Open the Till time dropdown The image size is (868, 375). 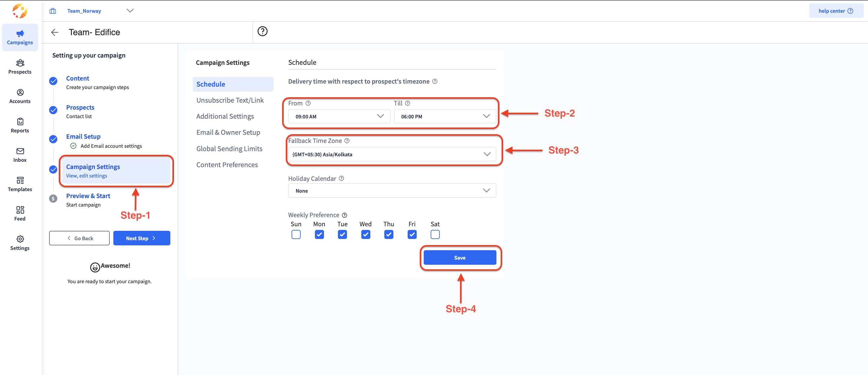(444, 117)
